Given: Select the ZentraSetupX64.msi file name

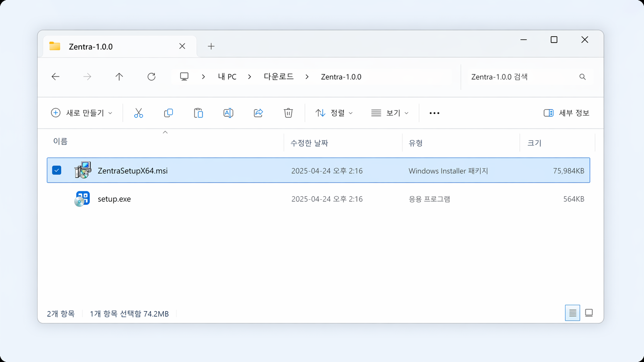Looking at the screenshot, I should [132, 171].
